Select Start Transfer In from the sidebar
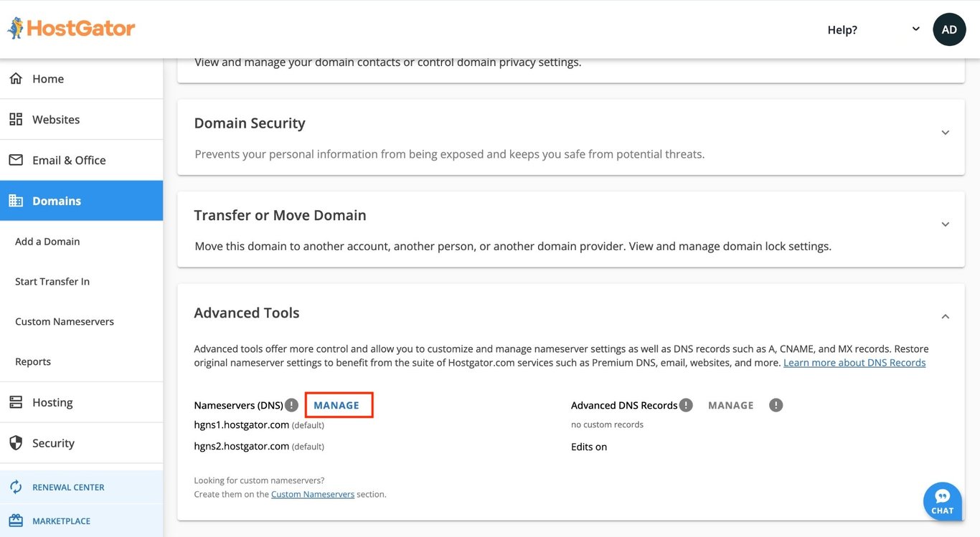Viewport: 980px width, 537px height. [x=52, y=280]
